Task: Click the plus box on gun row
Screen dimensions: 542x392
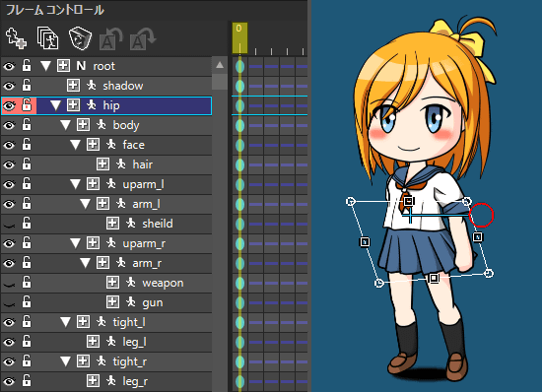Action: (x=112, y=301)
